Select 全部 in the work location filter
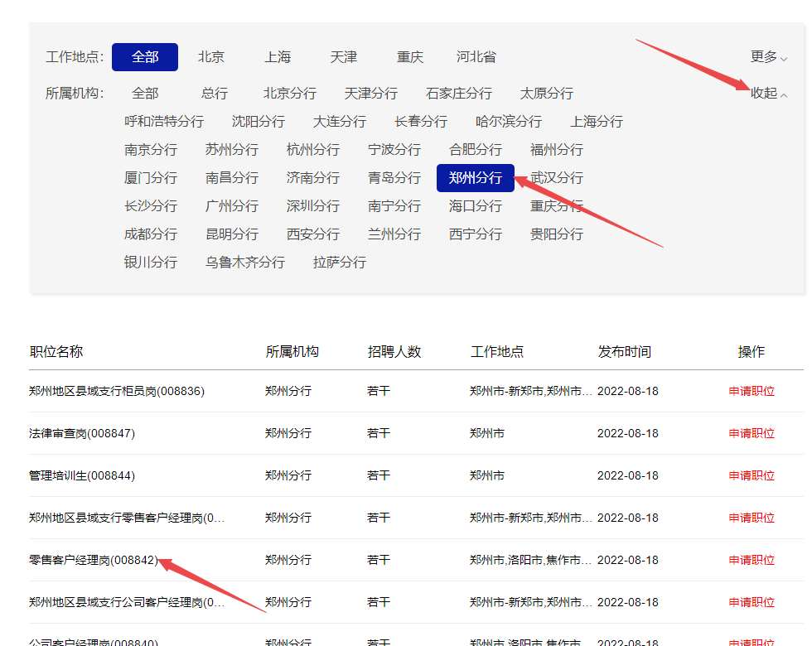812x646 pixels. point(145,57)
